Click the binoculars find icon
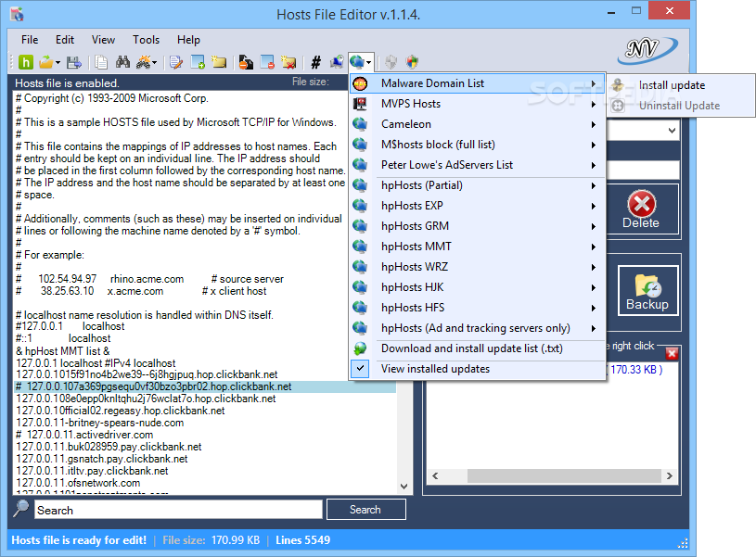Screen dimensions: 756x557 point(122,62)
